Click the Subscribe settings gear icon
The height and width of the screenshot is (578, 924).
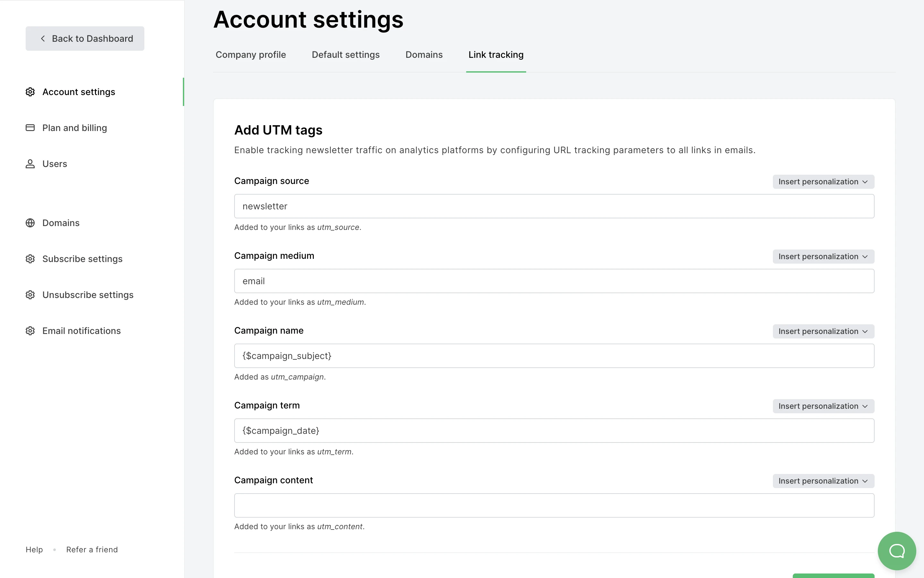pos(30,259)
